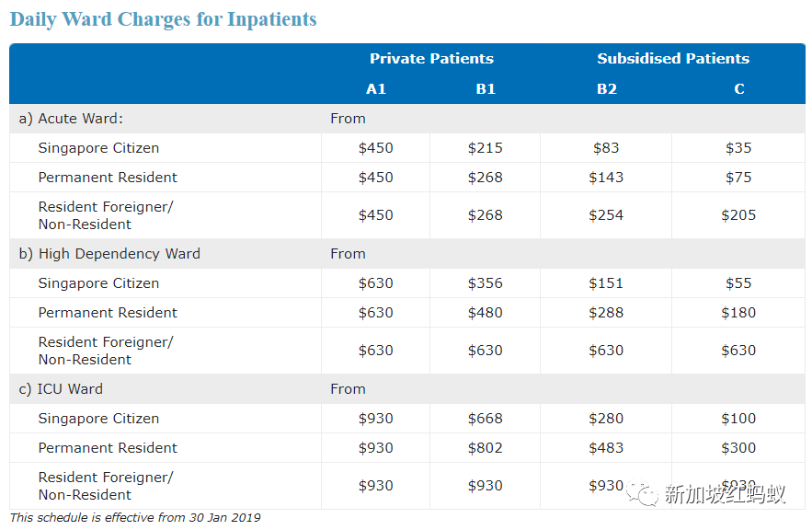
Task: Click the $668 ICU Ward B1 price
Action: [x=486, y=419]
